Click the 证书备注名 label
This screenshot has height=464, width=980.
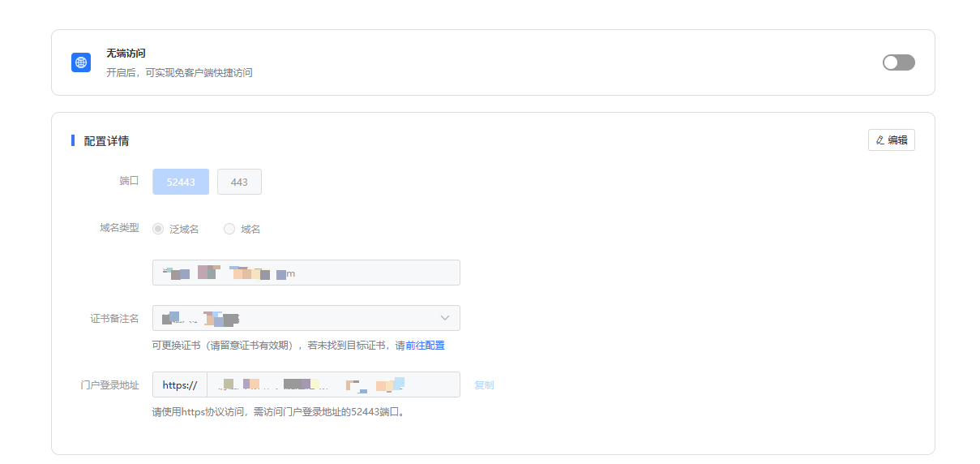coord(114,318)
